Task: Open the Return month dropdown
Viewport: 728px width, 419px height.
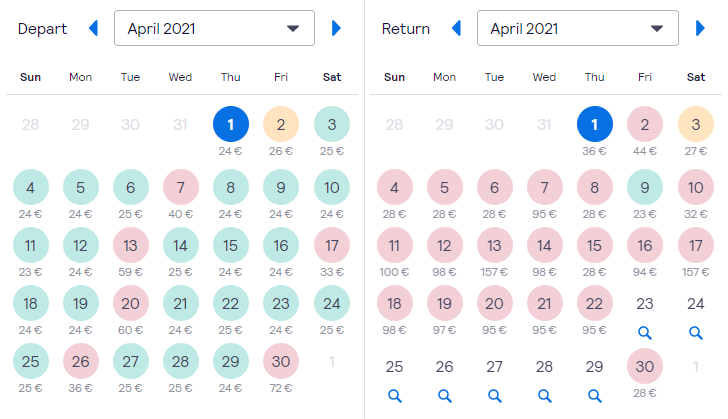Action: click(x=578, y=28)
